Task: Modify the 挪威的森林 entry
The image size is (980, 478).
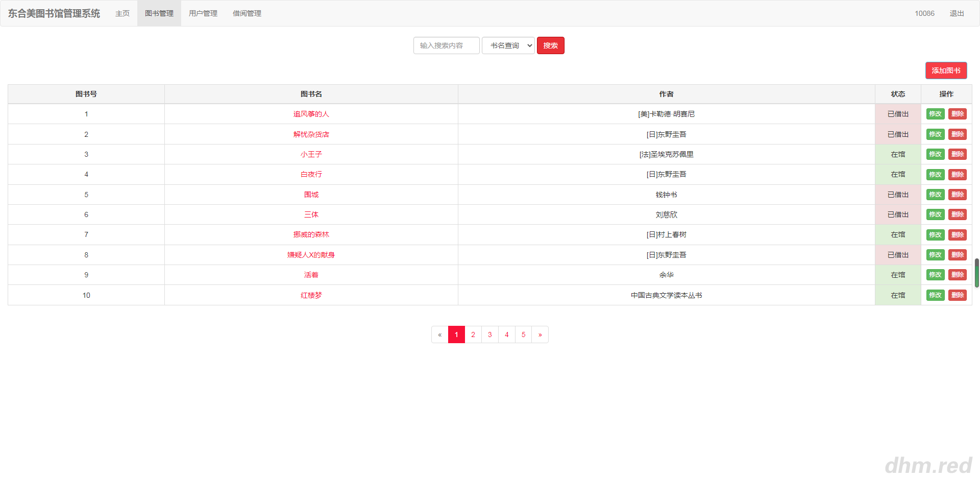Action: tap(936, 235)
